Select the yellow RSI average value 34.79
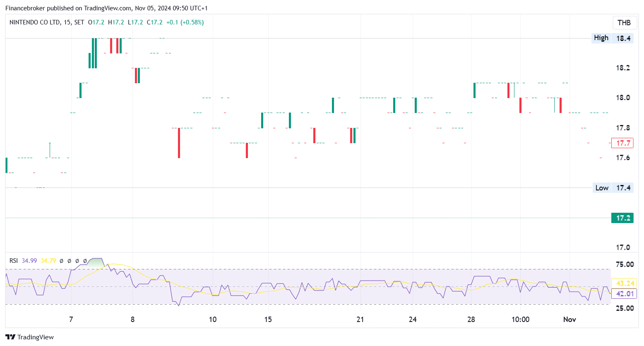This screenshot has width=644, height=346. [x=48, y=261]
